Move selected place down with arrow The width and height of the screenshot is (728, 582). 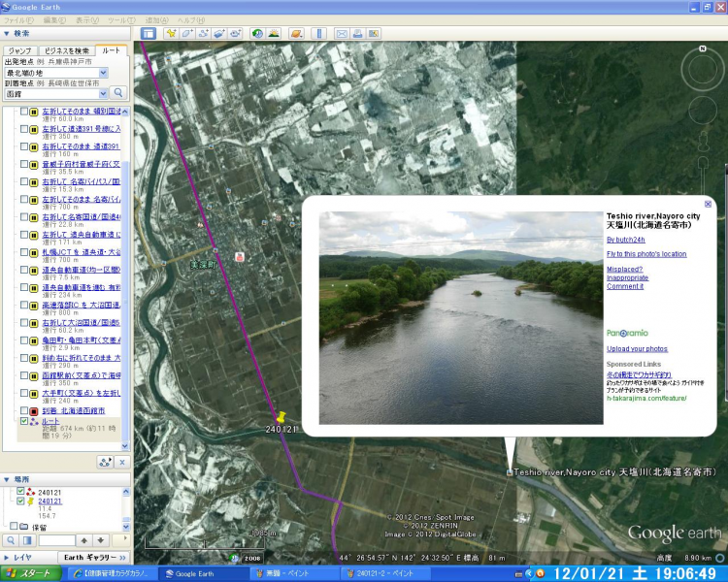pyautogui.click(x=101, y=540)
